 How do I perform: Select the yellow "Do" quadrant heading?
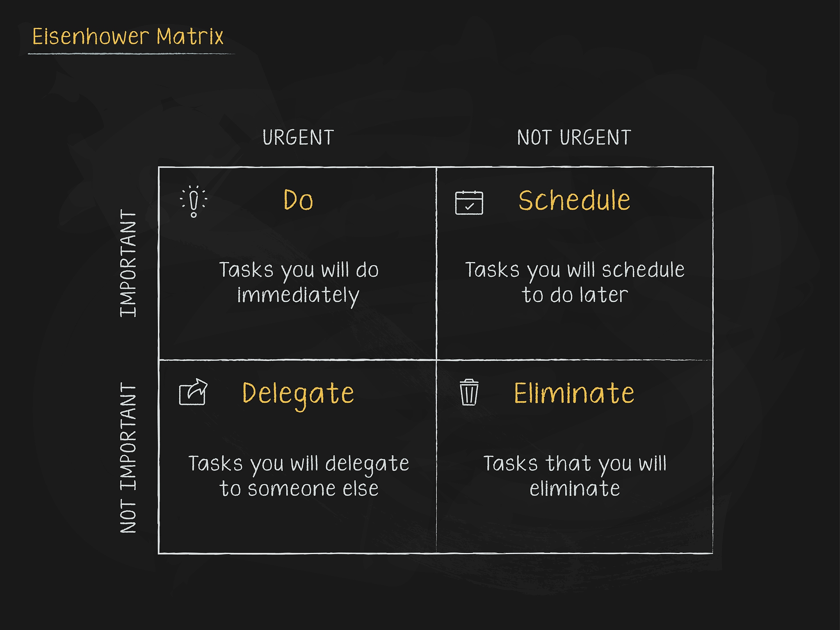(x=298, y=200)
